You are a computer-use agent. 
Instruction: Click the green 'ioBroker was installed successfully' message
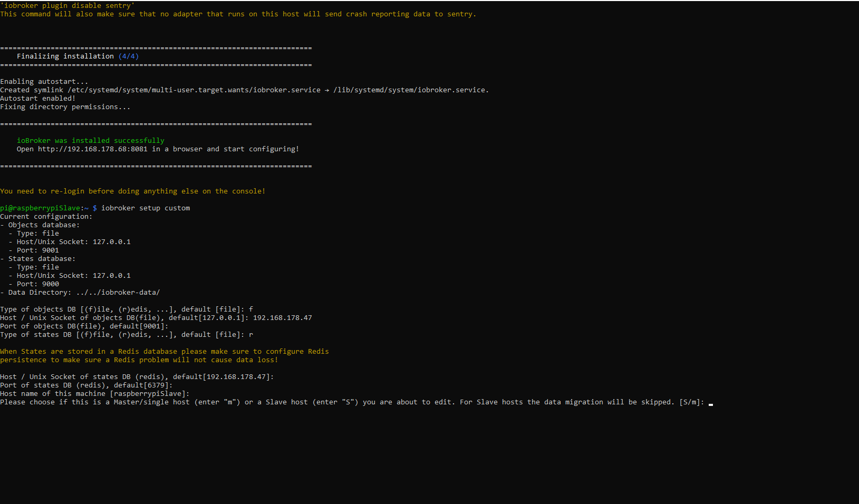click(x=91, y=141)
